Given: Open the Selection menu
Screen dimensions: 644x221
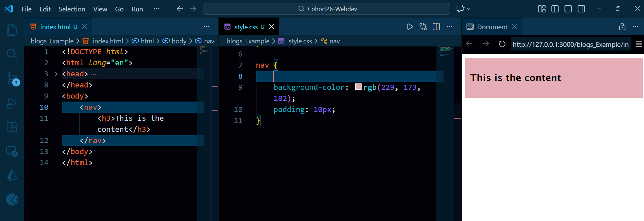Looking at the screenshot, I should tap(72, 9).
